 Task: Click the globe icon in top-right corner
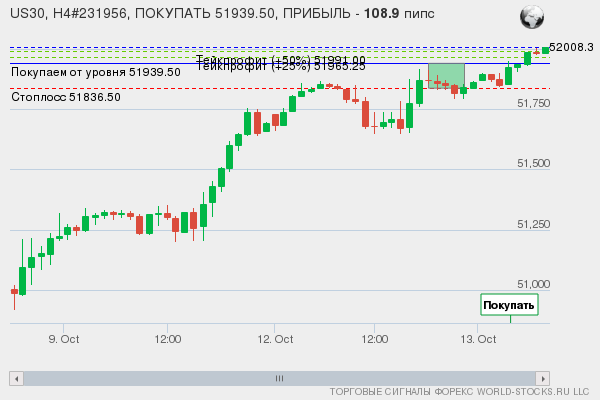532,17
